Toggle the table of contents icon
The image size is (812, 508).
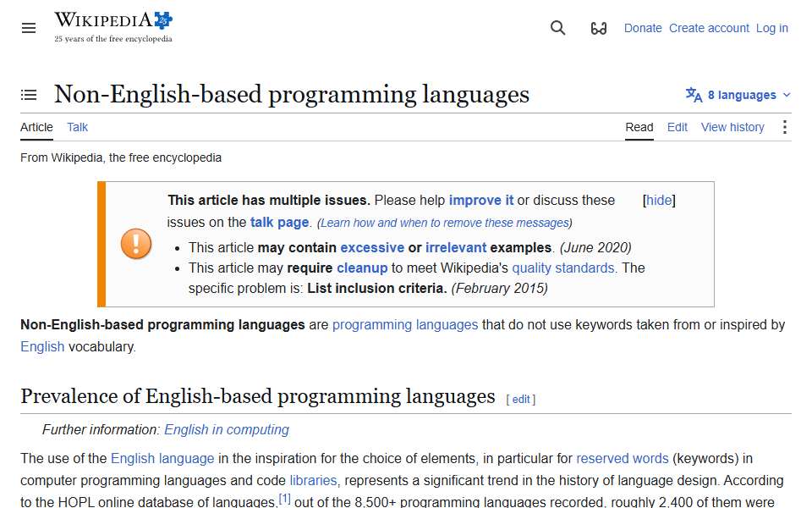[29, 95]
